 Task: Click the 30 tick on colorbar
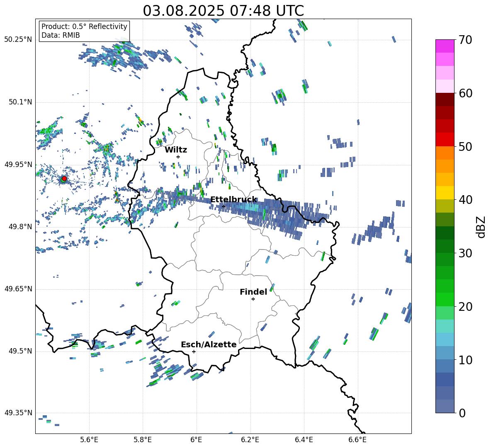point(465,253)
